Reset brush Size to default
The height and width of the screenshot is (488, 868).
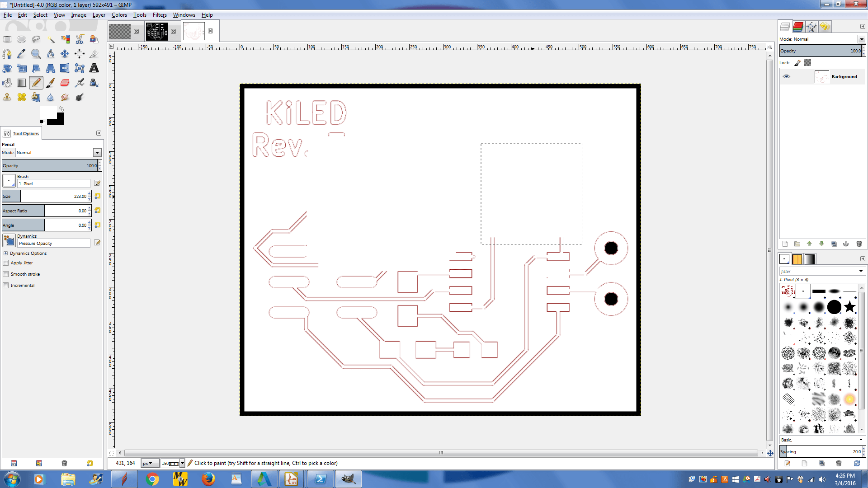point(97,196)
